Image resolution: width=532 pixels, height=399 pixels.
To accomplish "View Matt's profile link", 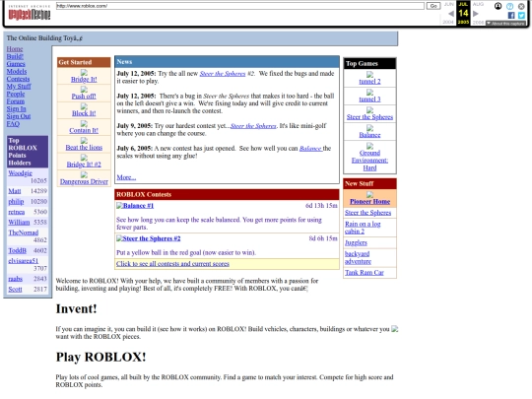I will pyautogui.click(x=15, y=191).
